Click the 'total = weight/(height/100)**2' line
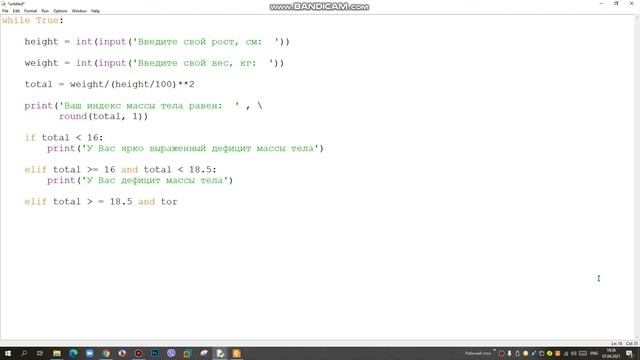This screenshot has width=640, height=360. pyautogui.click(x=109, y=84)
